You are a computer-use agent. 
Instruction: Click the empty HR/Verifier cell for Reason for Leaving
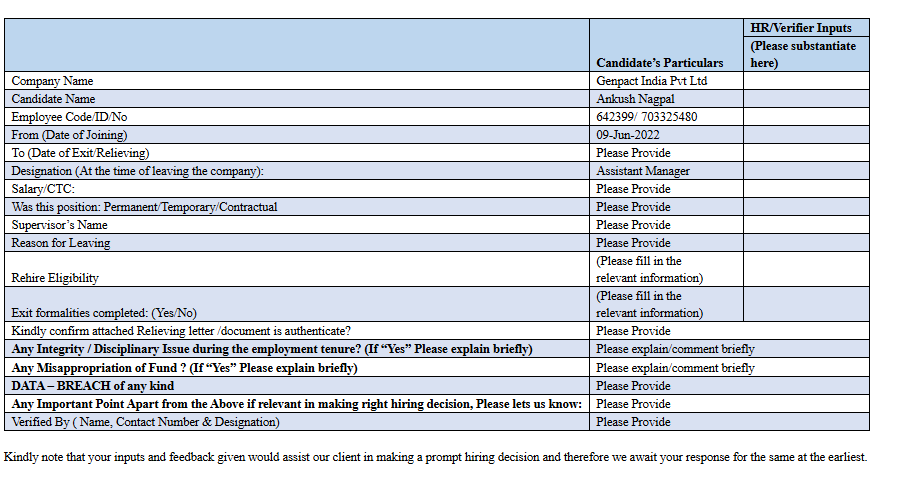click(806, 243)
